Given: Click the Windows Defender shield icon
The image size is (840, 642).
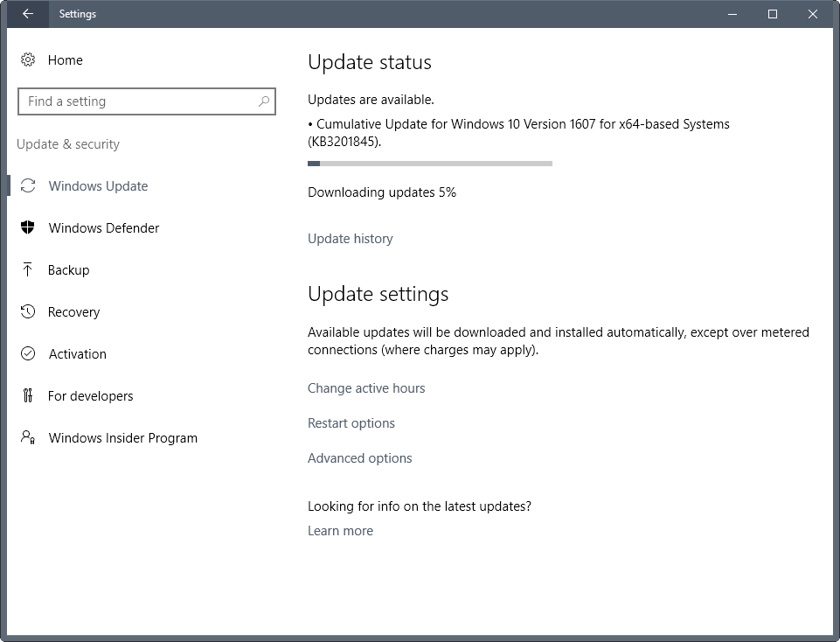Looking at the screenshot, I should [x=28, y=227].
